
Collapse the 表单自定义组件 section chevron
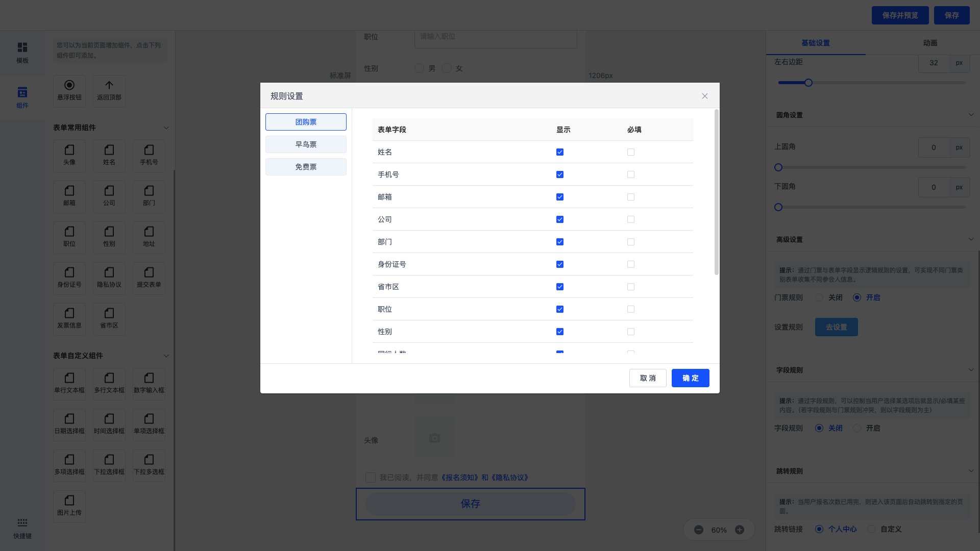[x=166, y=356]
